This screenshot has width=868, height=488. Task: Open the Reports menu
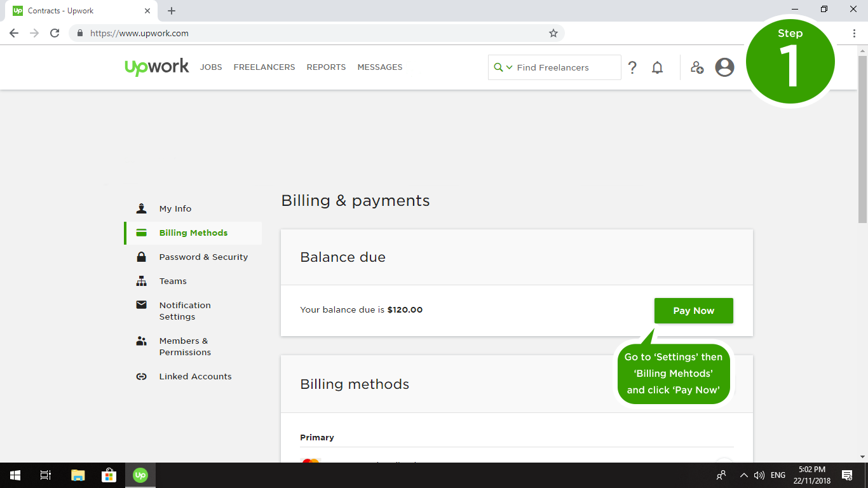click(326, 67)
